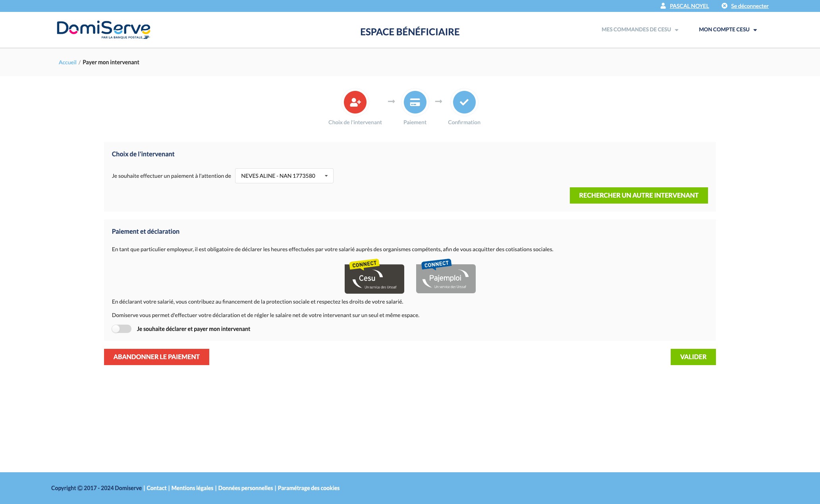The height and width of the screenshot is (504, 820).
Task: Open the NEVES ALINE intervenant dropdown
Action: point(284,175)
